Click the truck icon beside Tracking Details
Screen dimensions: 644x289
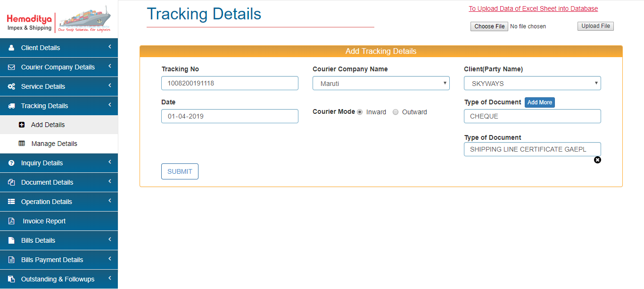click(x=11, y=106)
